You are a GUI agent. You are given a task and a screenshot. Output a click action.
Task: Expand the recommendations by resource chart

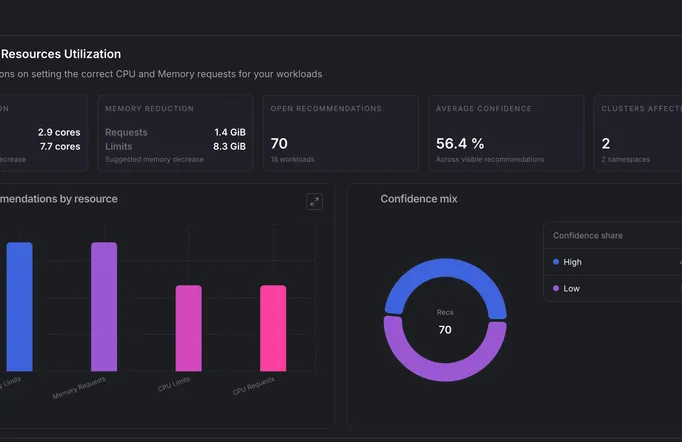click(x=314, y=201)
